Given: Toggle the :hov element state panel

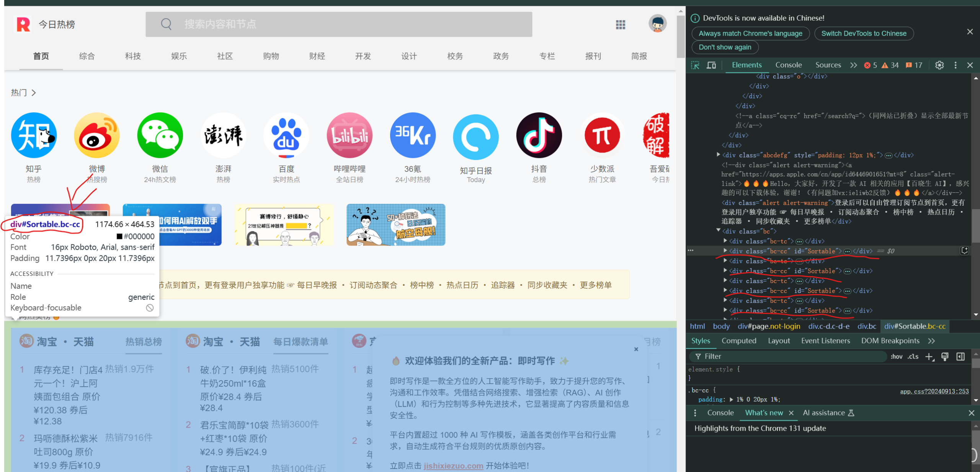Looking at the screenshot, I should pos(896,356).
